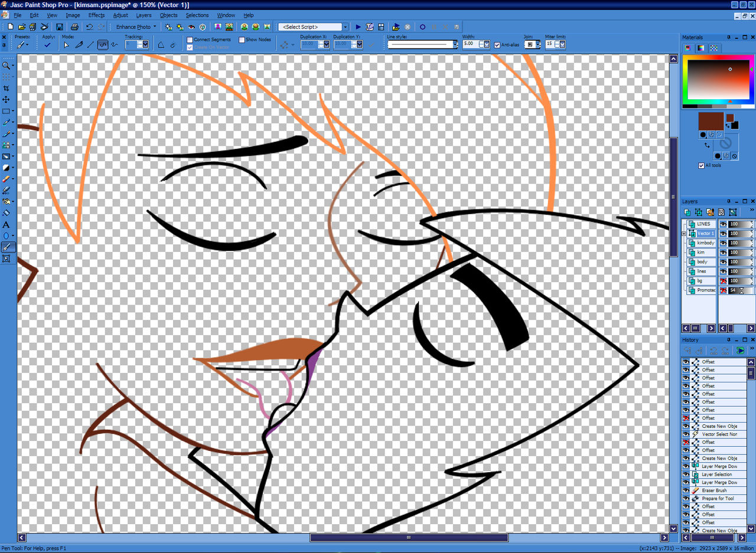756x553 pixels.
Task: Show the bg layer
Action: tap(722, 281)
